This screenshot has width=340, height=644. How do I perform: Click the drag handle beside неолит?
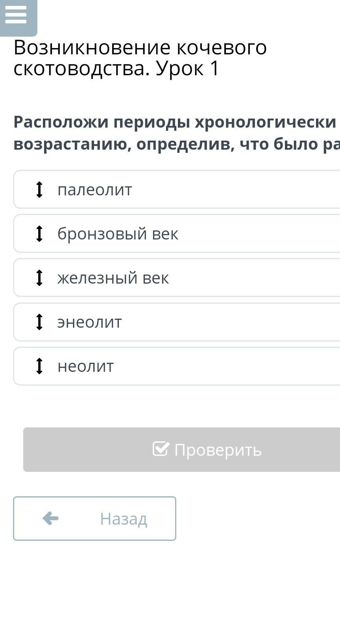(x=39, y=366)
